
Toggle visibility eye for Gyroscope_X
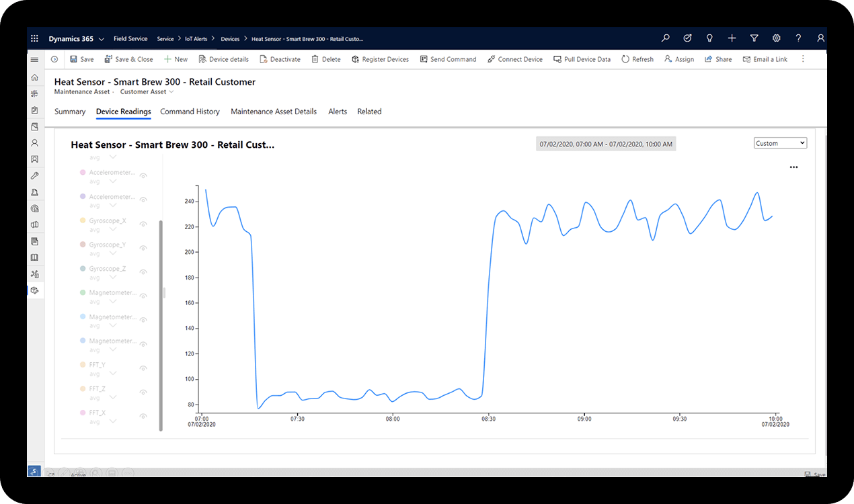point(143,223)
